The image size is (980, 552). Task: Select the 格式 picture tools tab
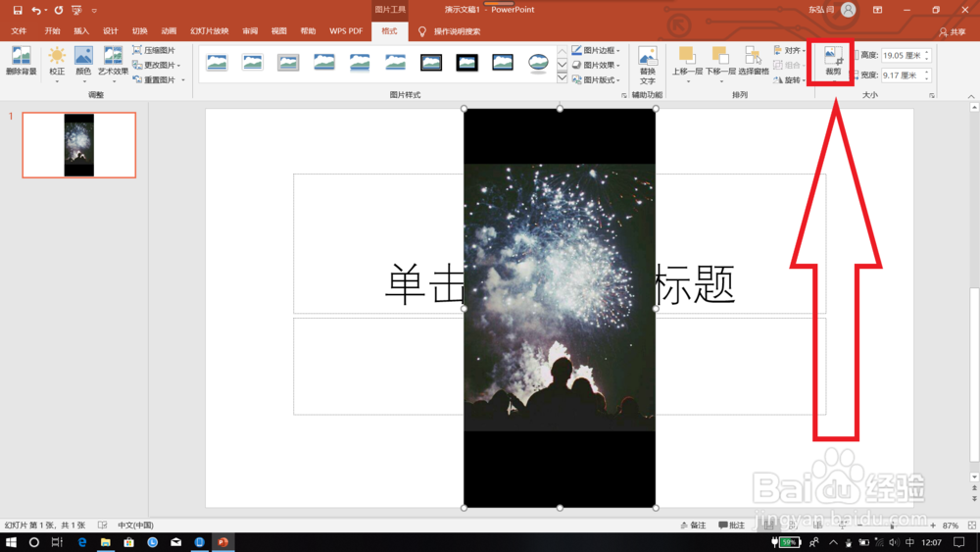(389, 31)
